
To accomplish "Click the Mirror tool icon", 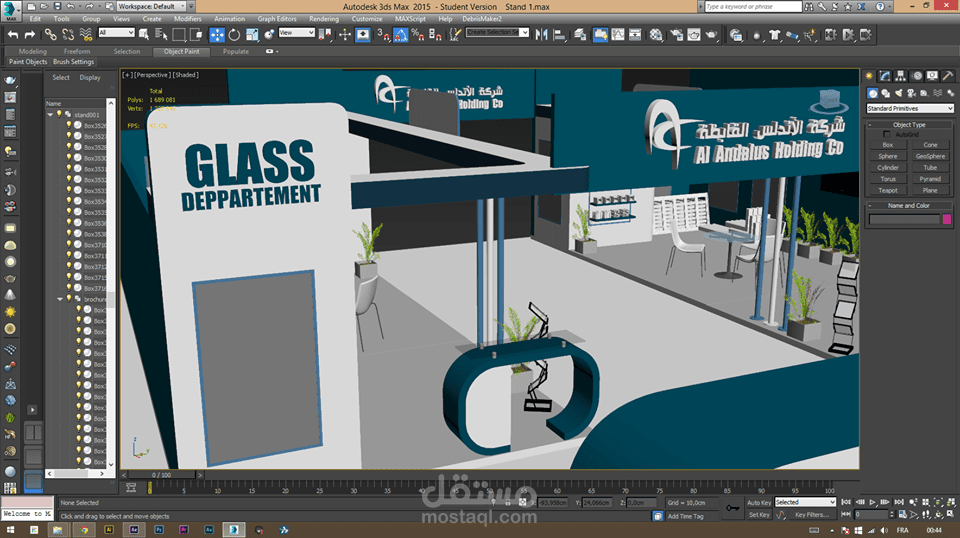I will (541, 35).
